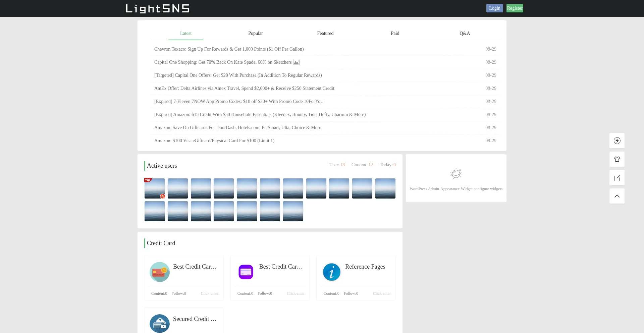
Task: Open the Capital One Shopping Kate Spade post
Action: 223,62
